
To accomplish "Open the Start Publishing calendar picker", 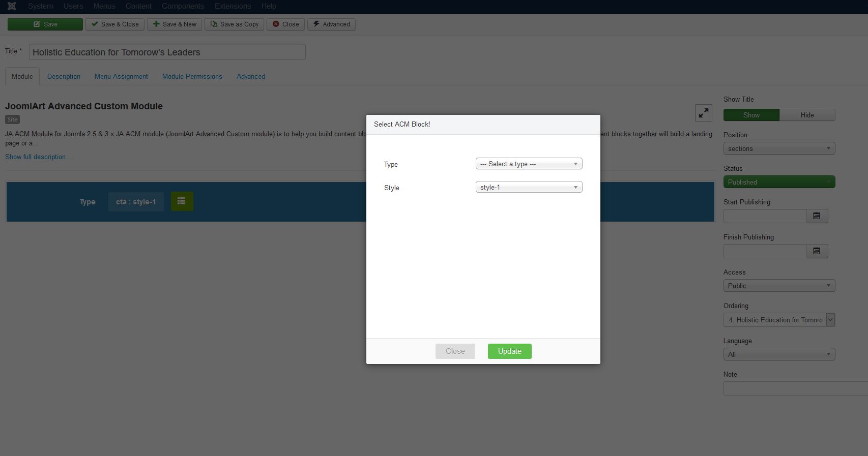I will pos(817,216).
